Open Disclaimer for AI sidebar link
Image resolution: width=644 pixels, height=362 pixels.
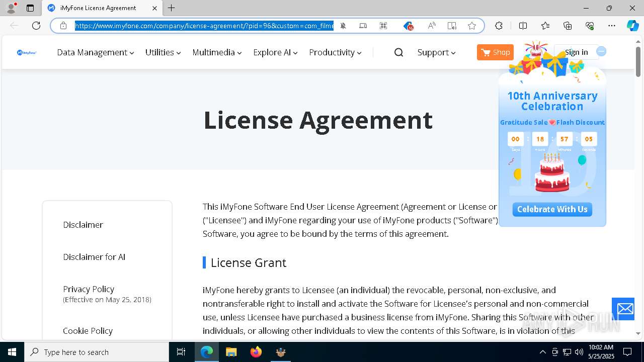(x=94, y=257)
